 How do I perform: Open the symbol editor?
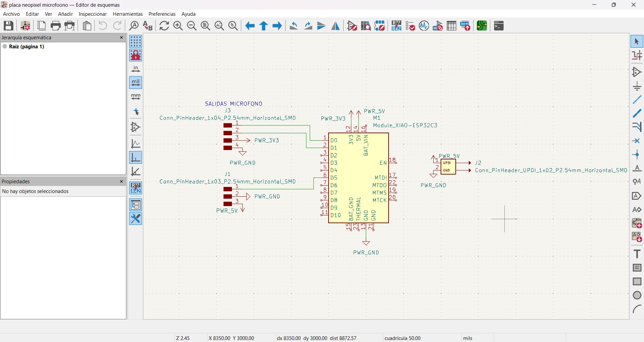(x=352, y=26)
